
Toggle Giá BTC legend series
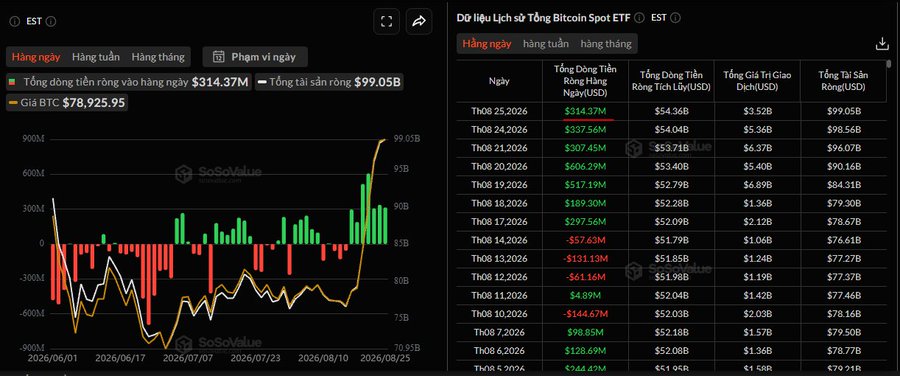(x=67, y=103)
